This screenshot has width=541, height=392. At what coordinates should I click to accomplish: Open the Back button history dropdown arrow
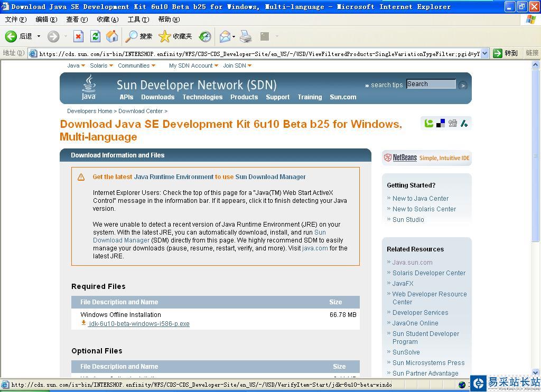39,36
